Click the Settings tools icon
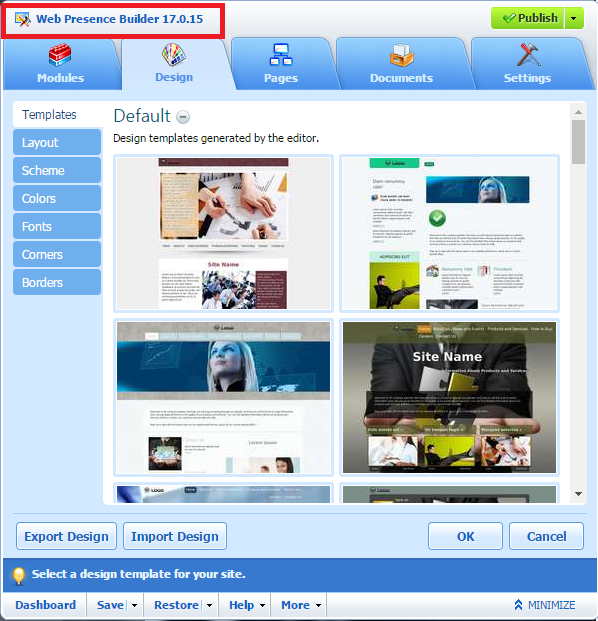 (x=529, y=55)
